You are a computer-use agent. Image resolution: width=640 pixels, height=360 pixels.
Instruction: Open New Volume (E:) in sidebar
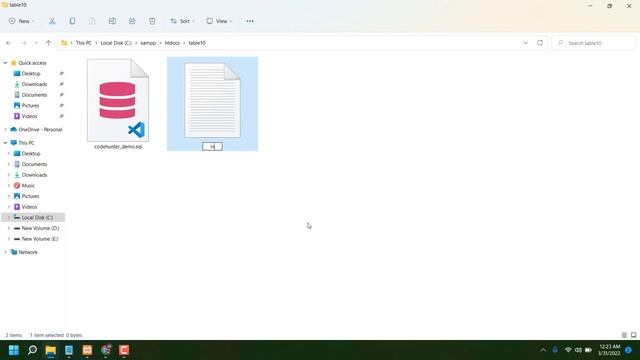40,239
